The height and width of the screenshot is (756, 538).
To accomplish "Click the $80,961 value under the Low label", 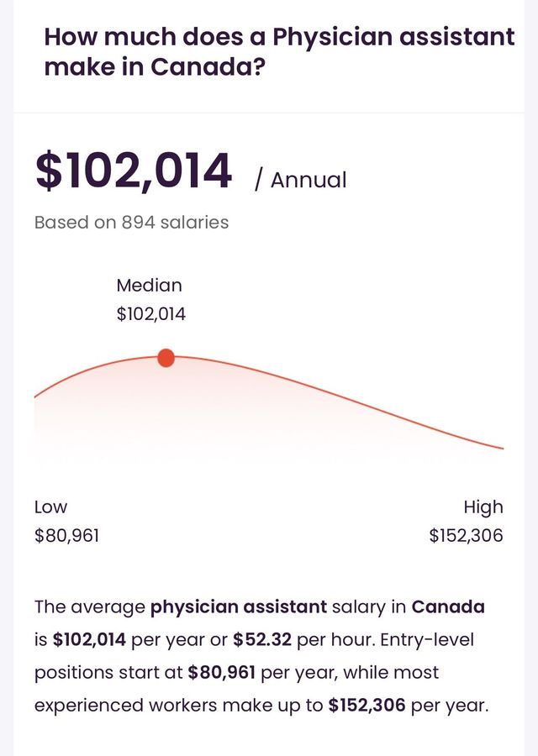I will pos(66,536).
